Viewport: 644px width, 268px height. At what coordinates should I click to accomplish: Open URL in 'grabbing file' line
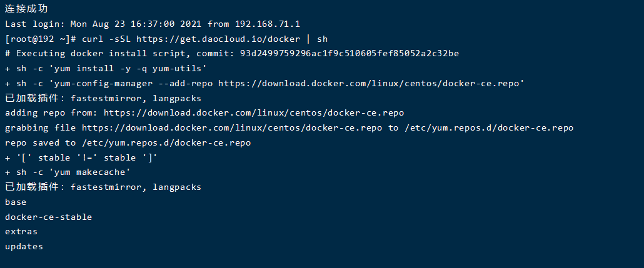(232, 127)
